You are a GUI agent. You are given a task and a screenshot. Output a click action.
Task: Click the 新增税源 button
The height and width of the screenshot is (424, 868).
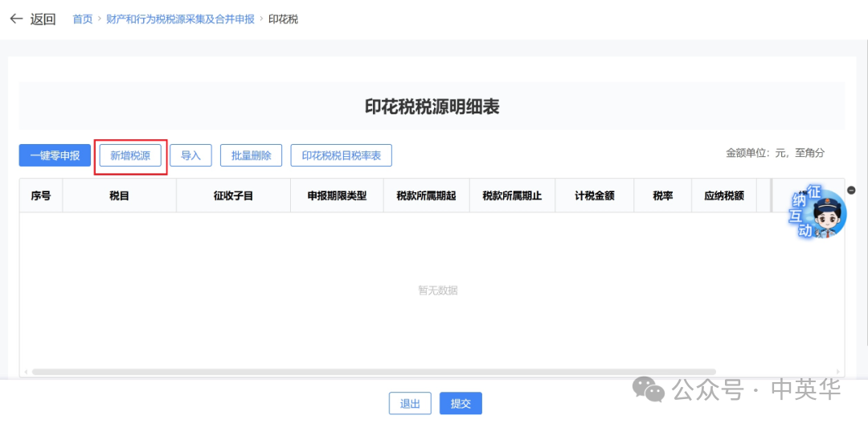[130, 155]
